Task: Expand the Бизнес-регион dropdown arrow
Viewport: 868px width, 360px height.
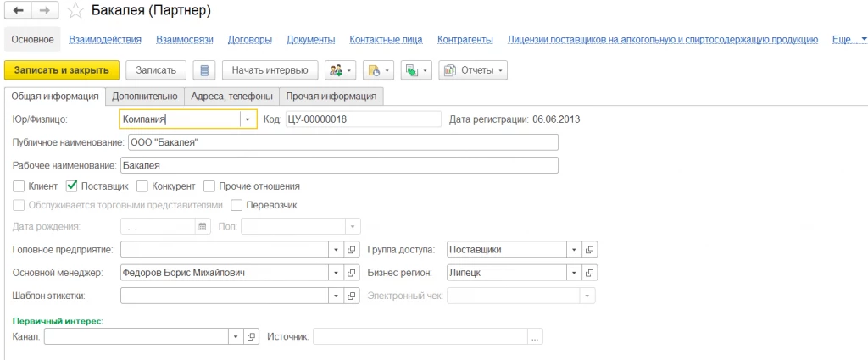Action: click(575, 273)
